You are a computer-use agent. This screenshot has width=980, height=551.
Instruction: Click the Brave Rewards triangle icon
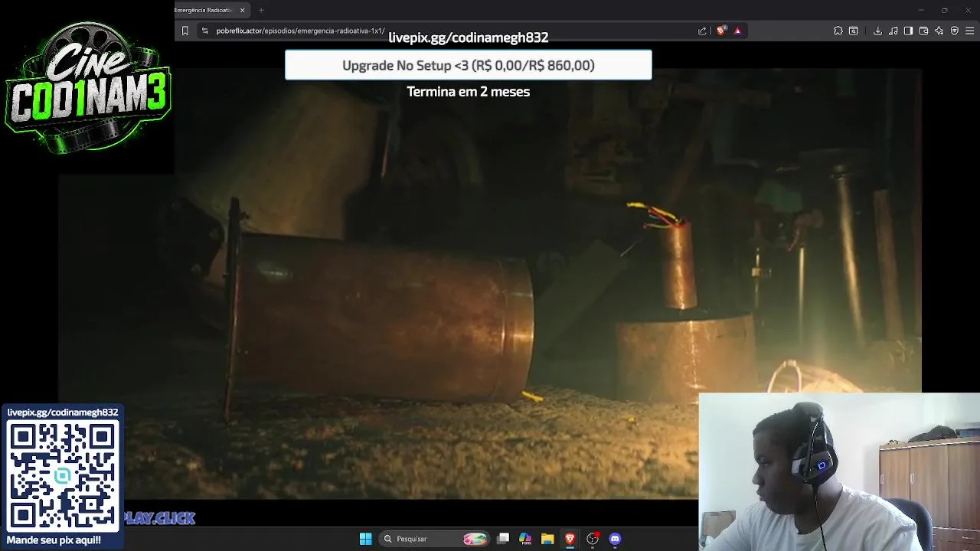(x=737, y=31)
